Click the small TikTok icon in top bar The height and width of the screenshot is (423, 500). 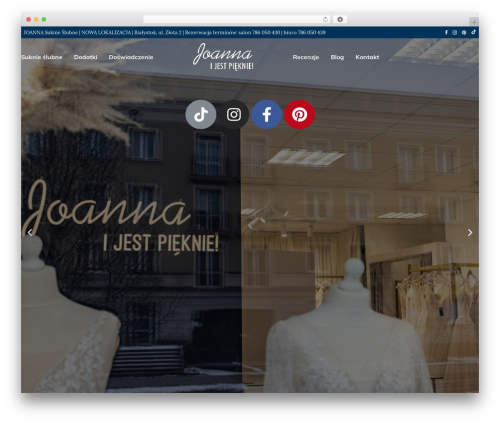click(473, 32)
